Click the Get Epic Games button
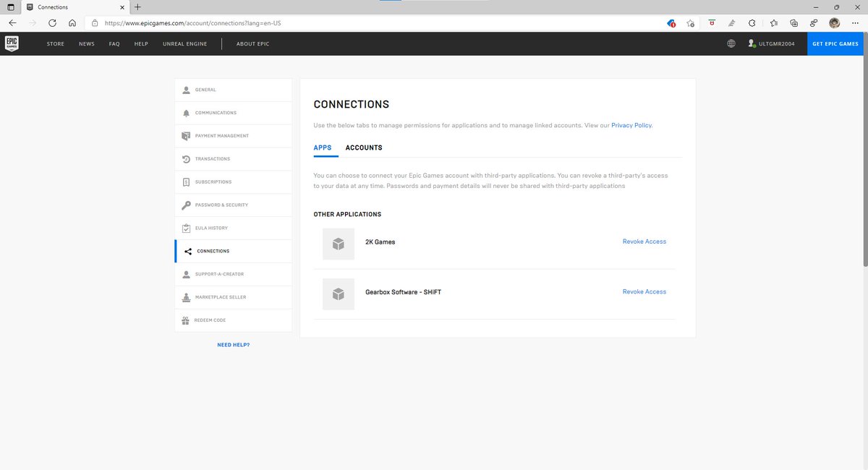This screenshot has height=470, width=868. (x=835, y=43)
